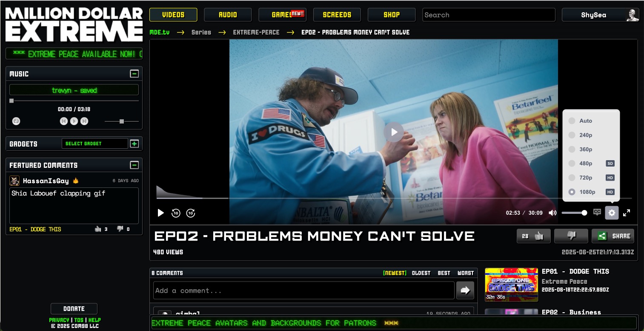The width and height of the screenshot is (644, 331).
Task: Sort comments by WORST
Action: point(466,273)
